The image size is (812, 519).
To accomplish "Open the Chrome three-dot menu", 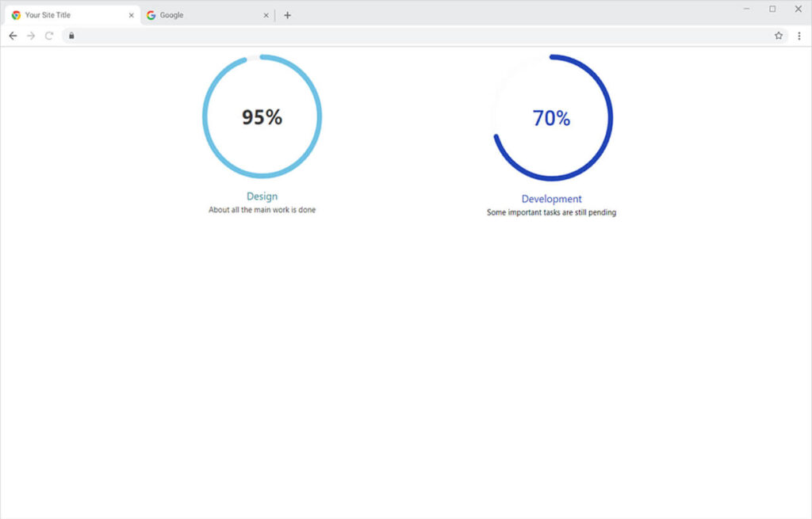I will tap(799, 36).
